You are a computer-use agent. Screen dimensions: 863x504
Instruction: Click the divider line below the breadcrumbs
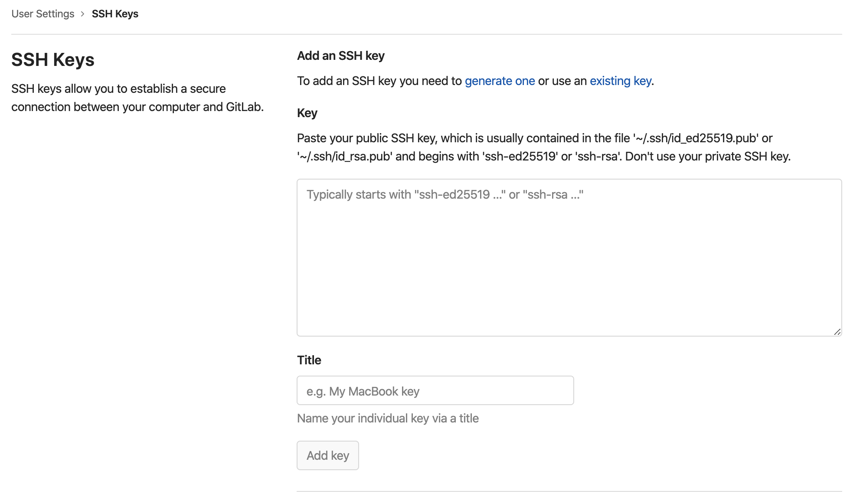point(426,34)
